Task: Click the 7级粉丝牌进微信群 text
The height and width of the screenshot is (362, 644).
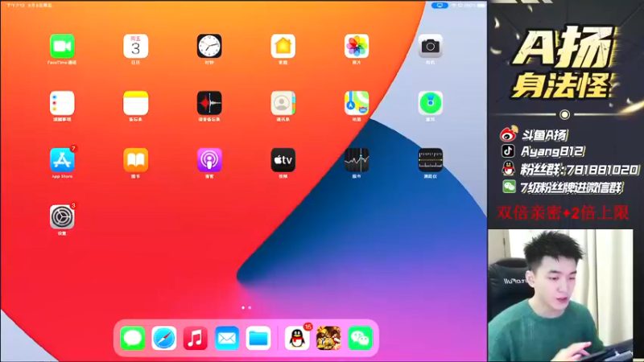Action: (572, 187)
